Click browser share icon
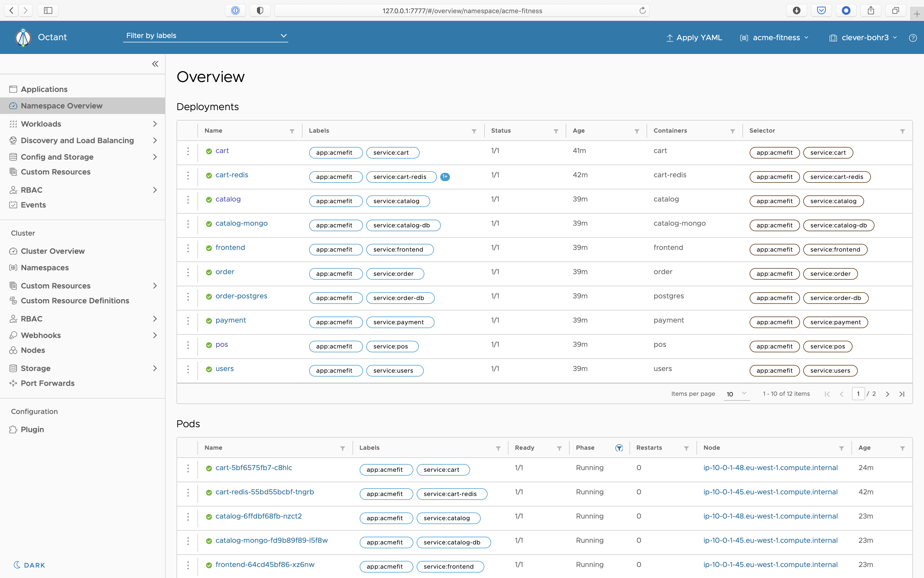924x578 pixels. point(871,10)
